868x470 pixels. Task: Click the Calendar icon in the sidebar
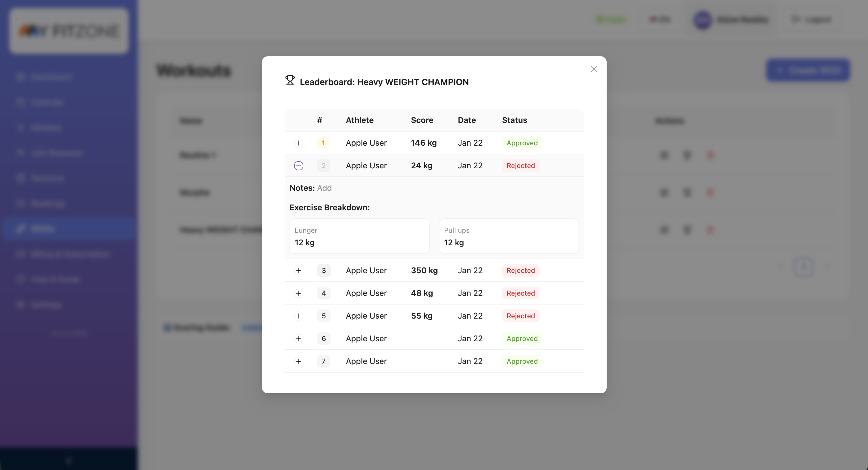coord(21,102)
